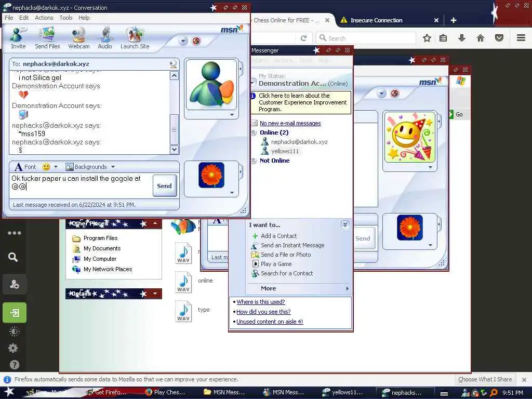Open Pocket icon in Firefox toolbar
532x399 pixels.
pyautogui.click(x=499, y=38)
